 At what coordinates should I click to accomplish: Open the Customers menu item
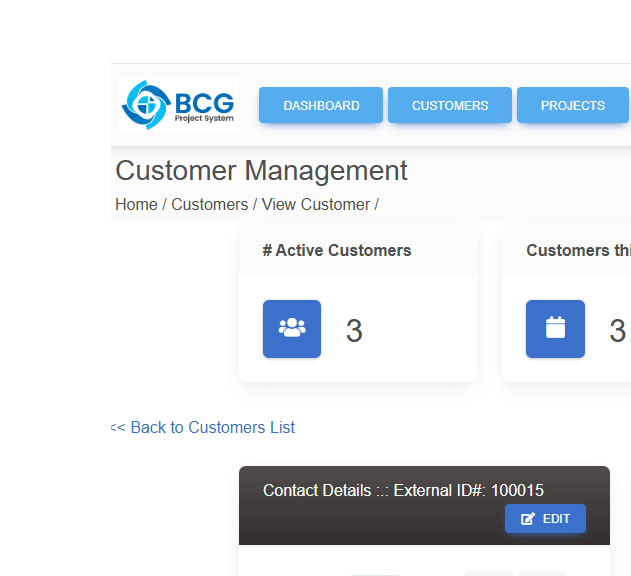pyautogui.click(x=450, y=105)
